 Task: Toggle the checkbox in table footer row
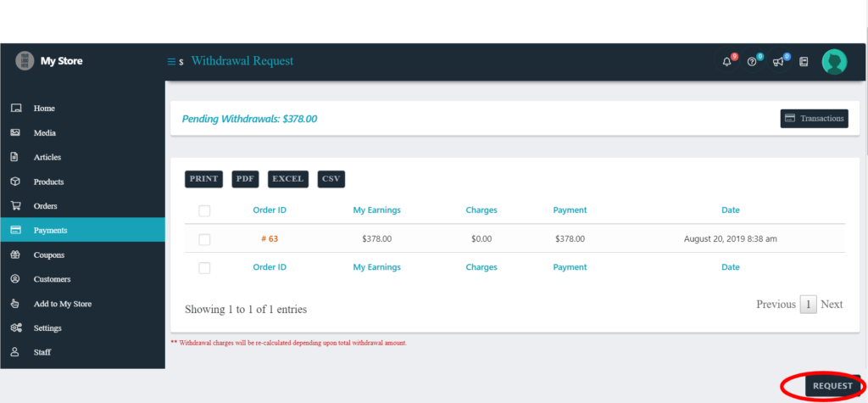[204, 267]
